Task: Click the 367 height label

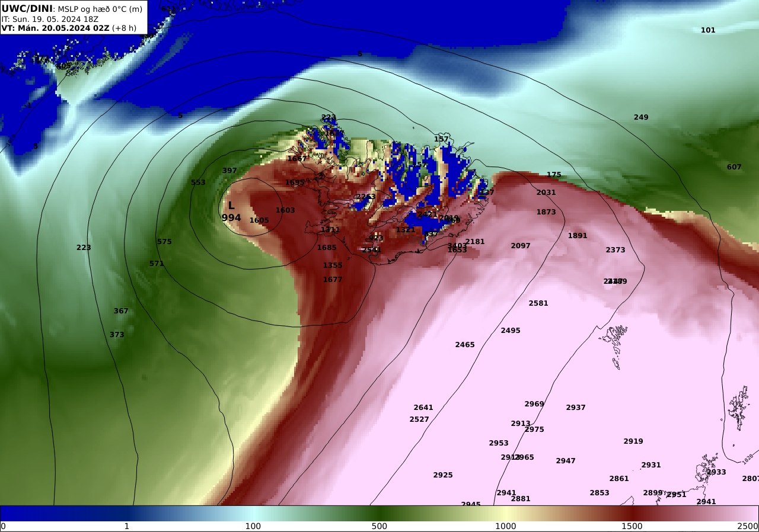Action: tap(121, 311)
